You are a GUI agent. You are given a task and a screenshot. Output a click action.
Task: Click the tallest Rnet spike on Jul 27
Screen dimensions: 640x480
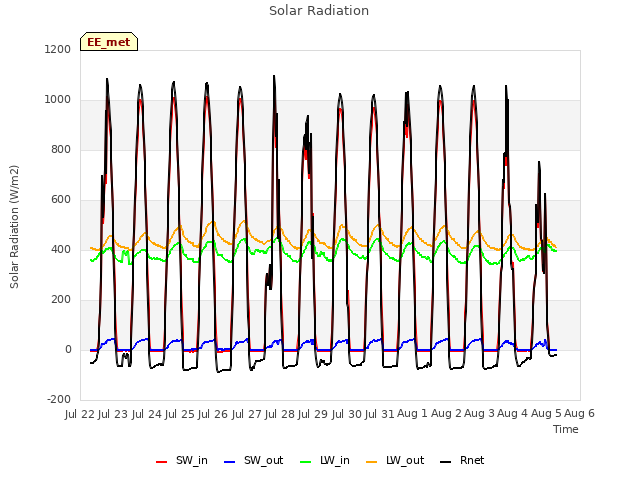pyautogui.click(x=274, y=76)
